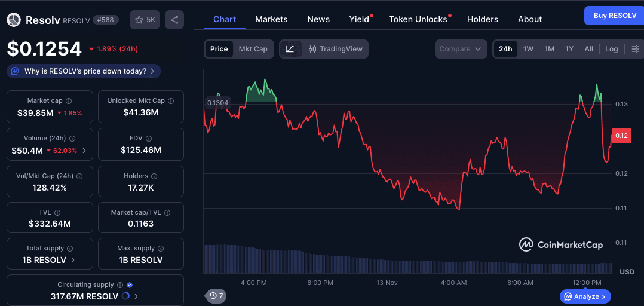The image size is (644, 306).
Task: Open the Holders tab
Action: pos(483,19)
